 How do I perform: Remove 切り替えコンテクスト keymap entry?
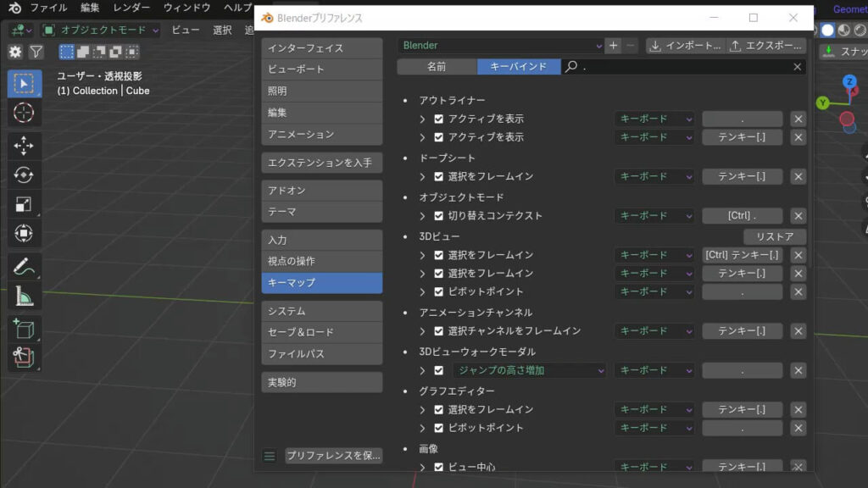click(798, 216)
